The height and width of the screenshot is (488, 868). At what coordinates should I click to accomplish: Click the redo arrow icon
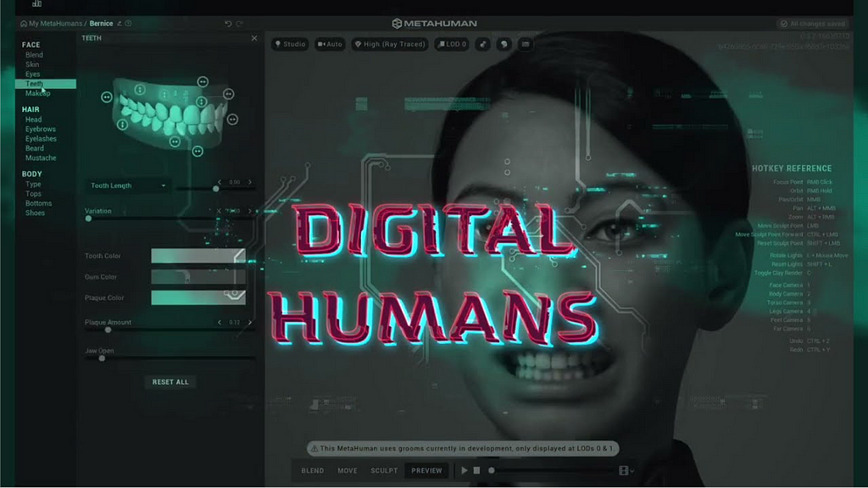pyautogui.click(x=240, y=24)
